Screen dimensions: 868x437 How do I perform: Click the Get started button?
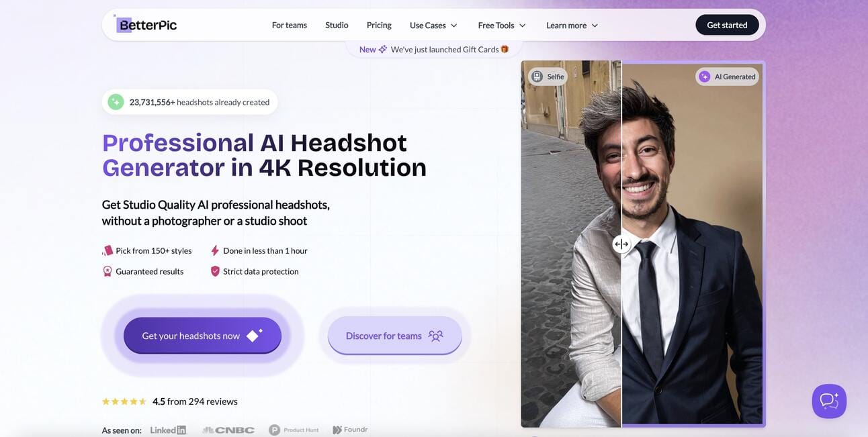(727, 25)
